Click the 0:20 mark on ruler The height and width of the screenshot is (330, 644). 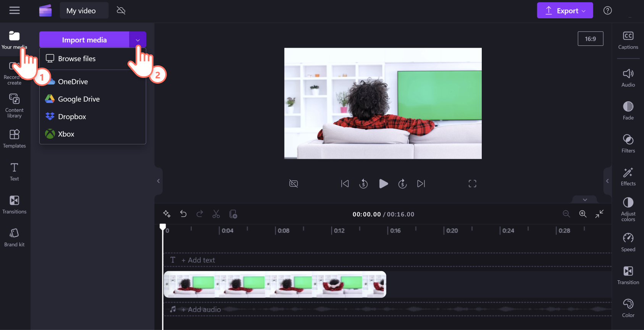[452, 231]
